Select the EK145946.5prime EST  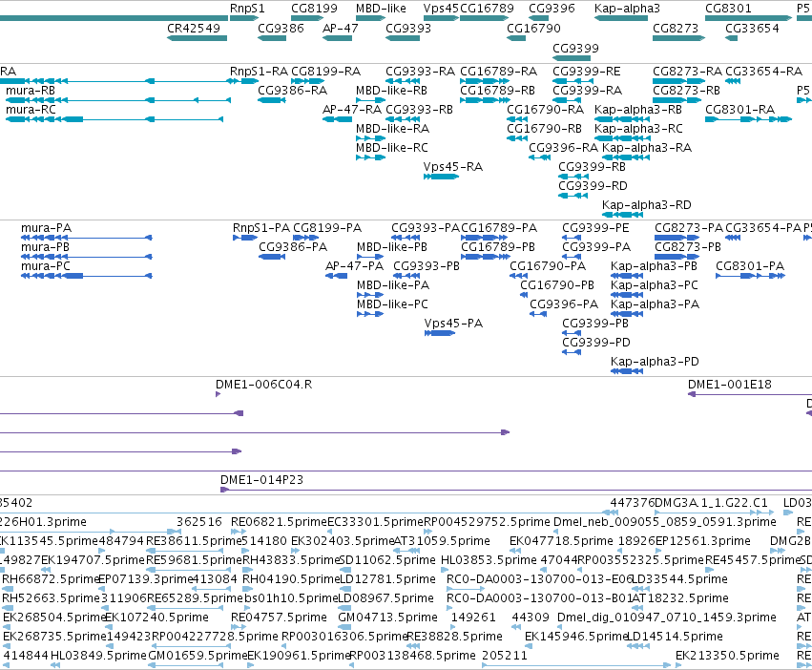pos(529,646)
